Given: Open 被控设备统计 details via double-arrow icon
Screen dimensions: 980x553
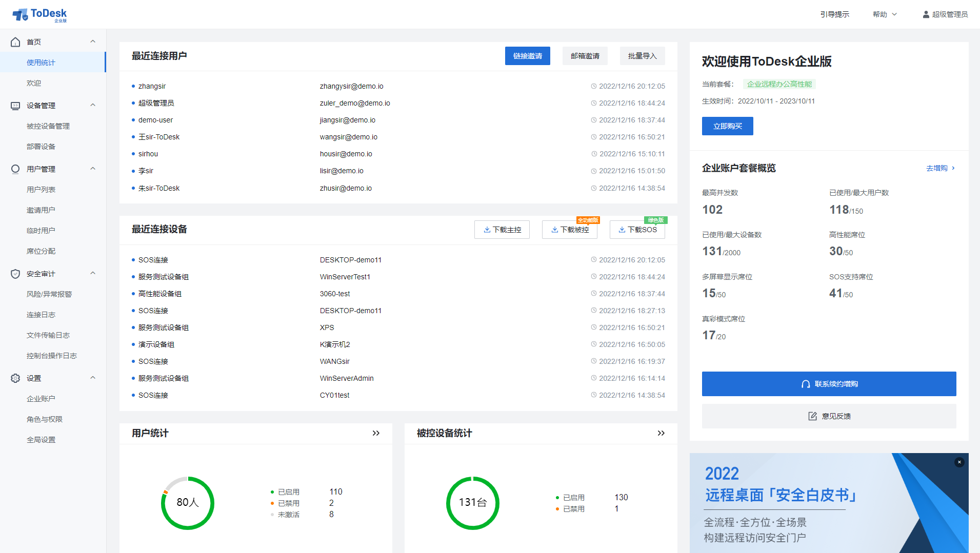Looking at the screenshot, I should [x=661, y=433].
